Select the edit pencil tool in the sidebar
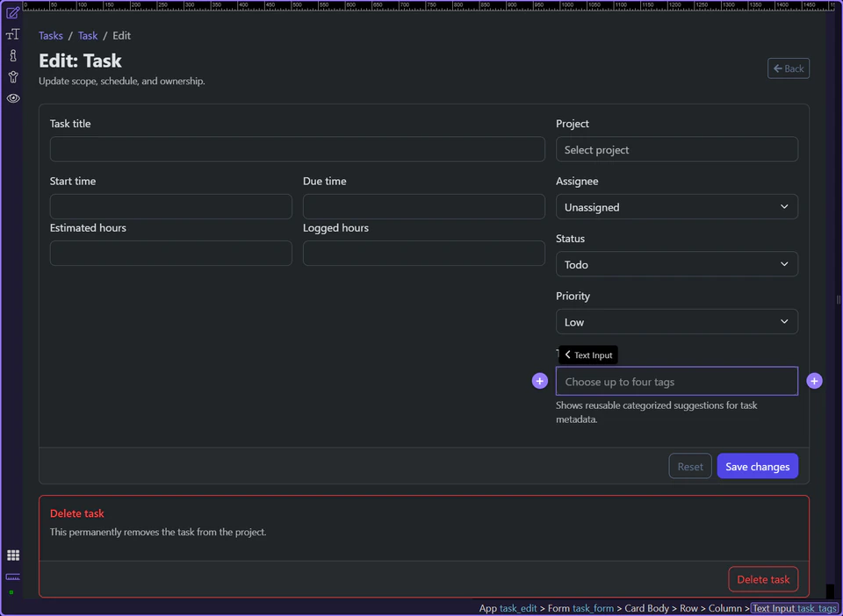The height and width of the screenshot is (616, 843). click(x=11, y=14)
